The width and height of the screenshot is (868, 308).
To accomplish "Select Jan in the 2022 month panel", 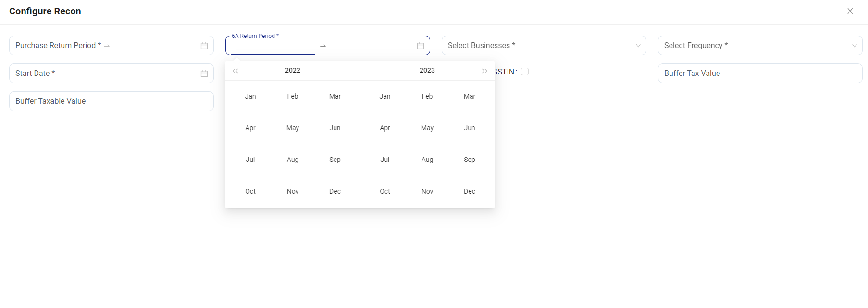I will click(x=250, y=96).
